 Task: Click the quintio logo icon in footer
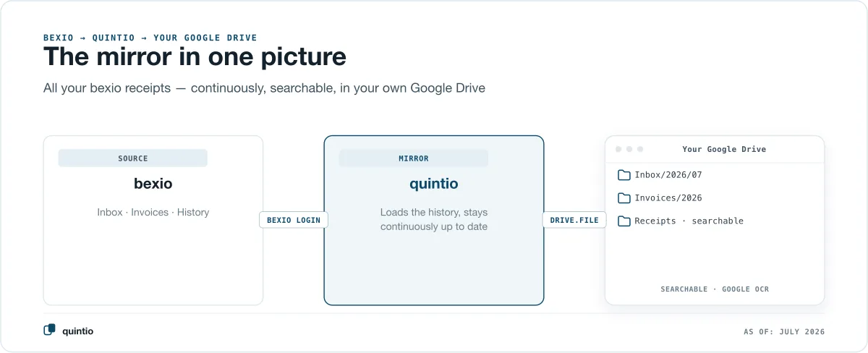click(49, 331)
